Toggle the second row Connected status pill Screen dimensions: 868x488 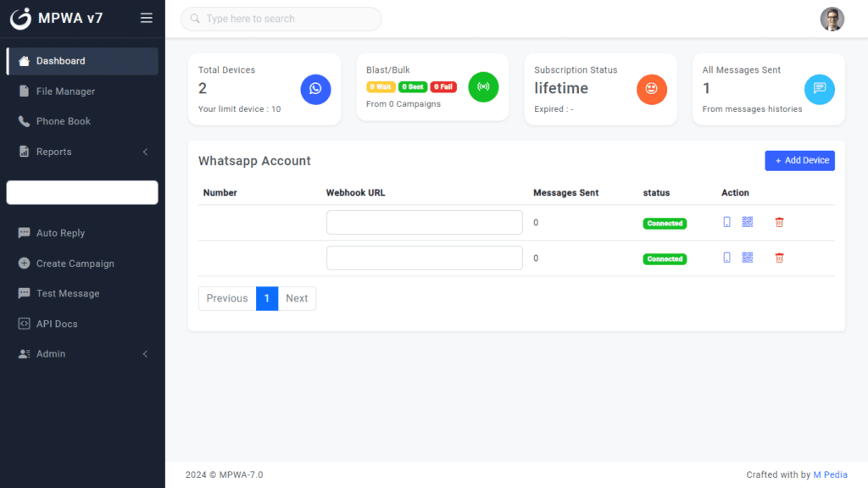click(x=665, y=258)
